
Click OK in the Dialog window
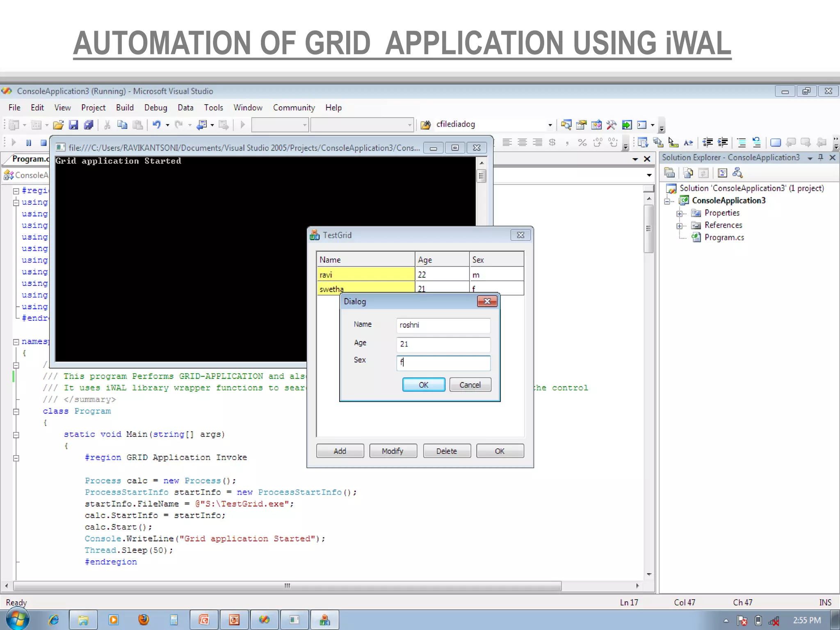tap(424, 385)
